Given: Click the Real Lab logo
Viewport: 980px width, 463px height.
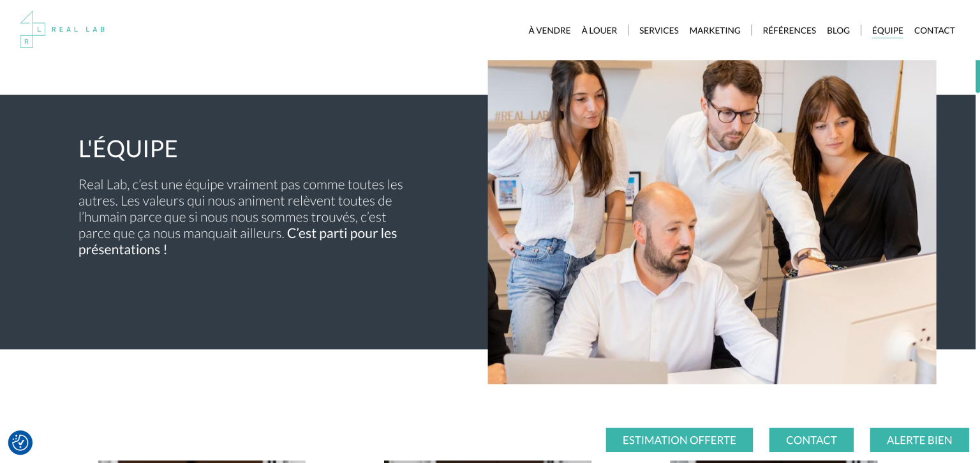Looking at the screenshot, I should 62,29.
